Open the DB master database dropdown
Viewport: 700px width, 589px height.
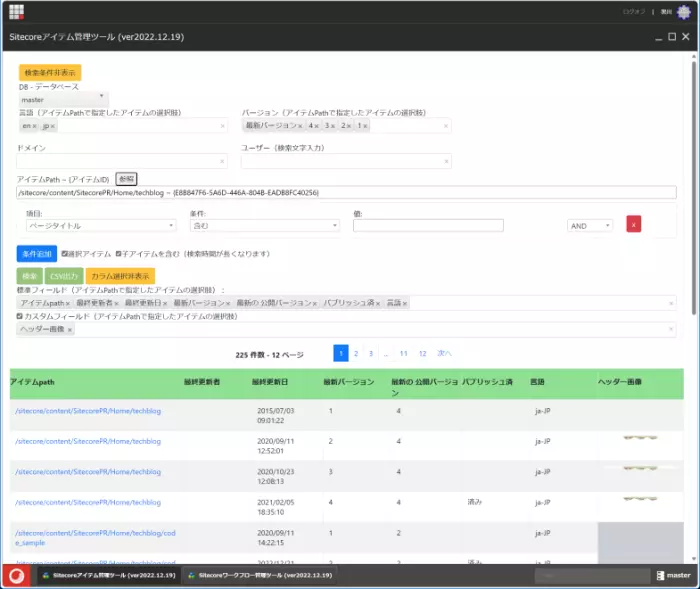click(62, 100)
